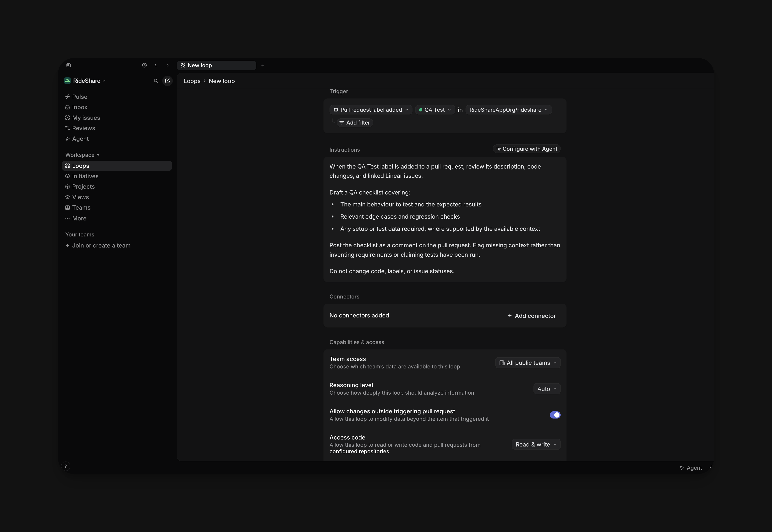
Task: Open the RideShareAppOrg/rideshare repository dropdown
Action: [509, 110]
